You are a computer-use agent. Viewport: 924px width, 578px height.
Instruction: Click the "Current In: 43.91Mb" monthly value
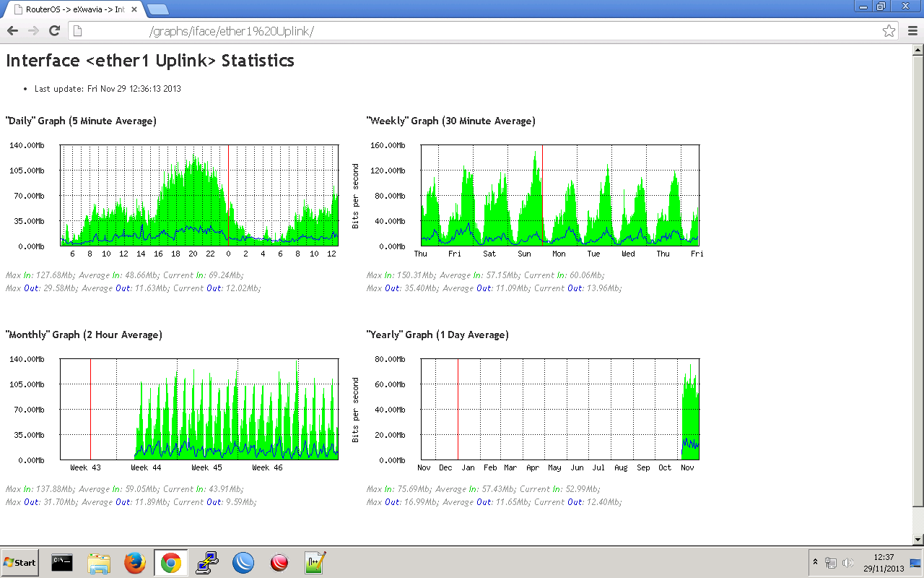tap(204, 489)
